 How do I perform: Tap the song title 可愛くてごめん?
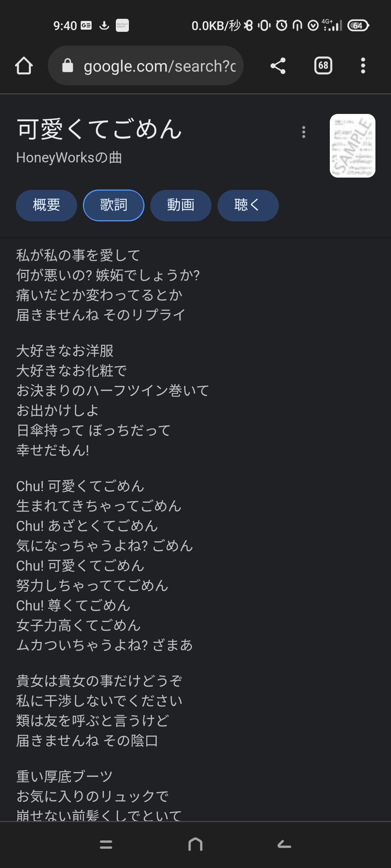pos(99,129)
